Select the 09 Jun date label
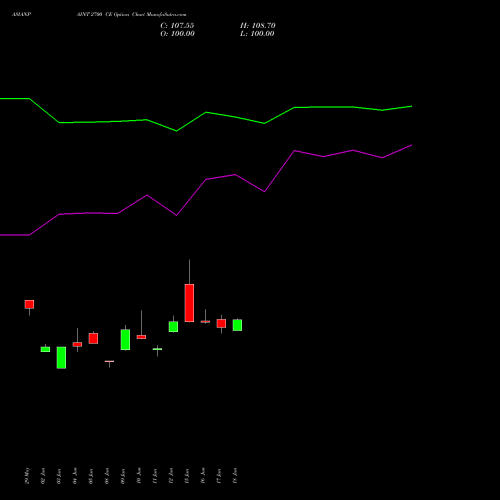 click(x=123, y=476)
